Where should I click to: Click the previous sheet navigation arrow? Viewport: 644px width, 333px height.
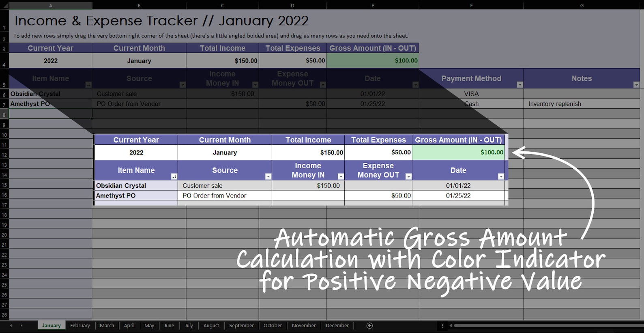coord(11,325)
